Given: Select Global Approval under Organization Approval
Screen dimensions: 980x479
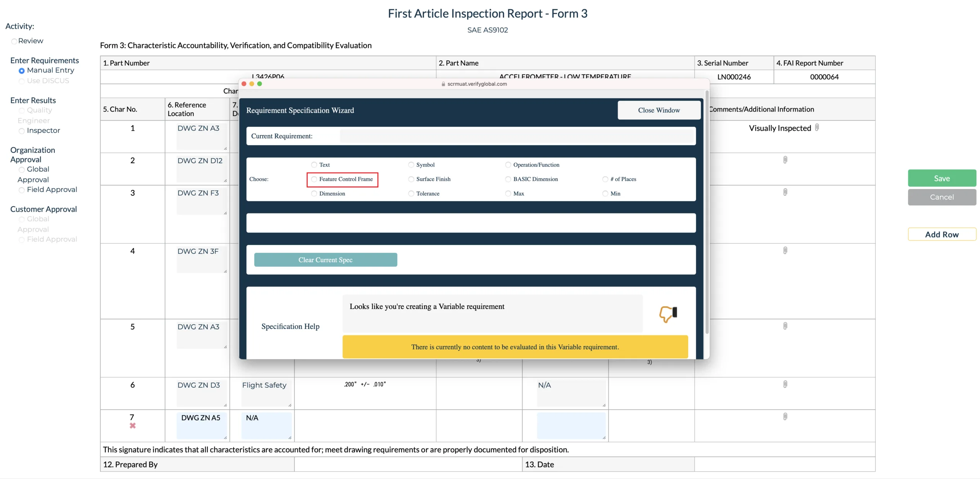Looking at the screenshot, I should tap(22, 170).
